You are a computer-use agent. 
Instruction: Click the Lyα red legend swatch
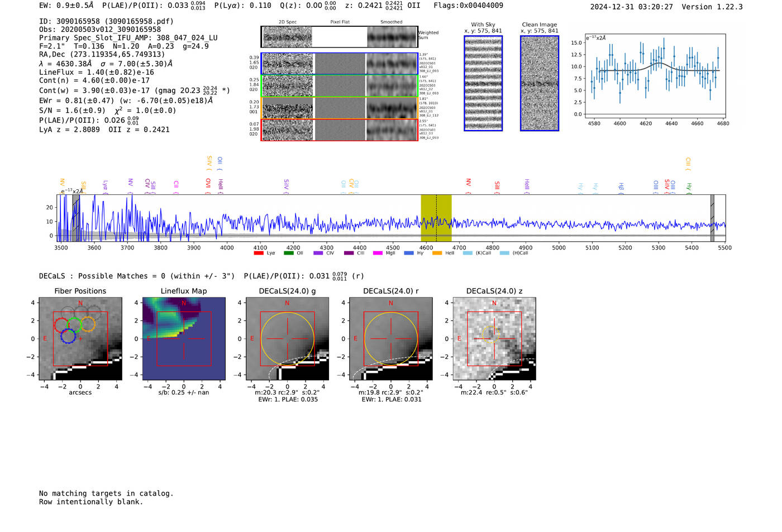click(259, 253)
